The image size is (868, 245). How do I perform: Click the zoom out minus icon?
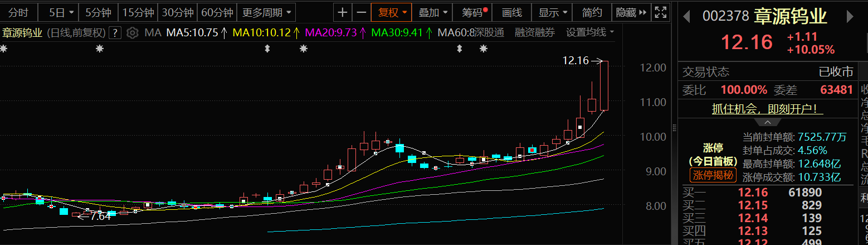point(362,12)
